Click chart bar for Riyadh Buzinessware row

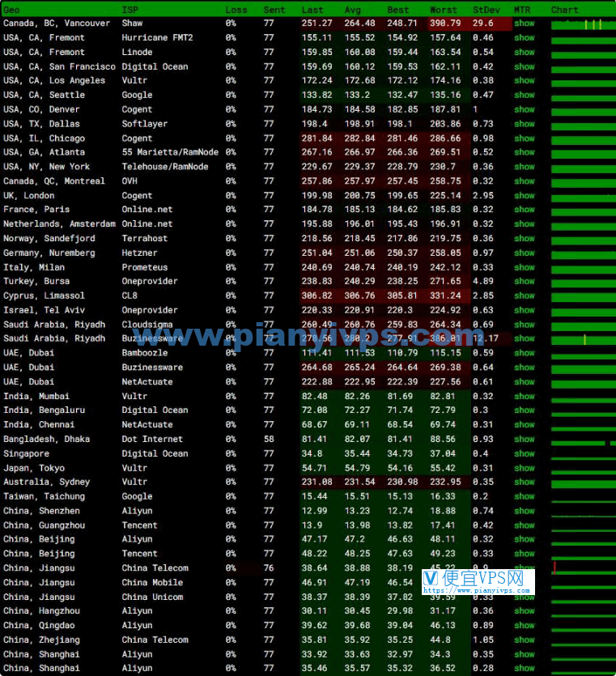(584, 340)
